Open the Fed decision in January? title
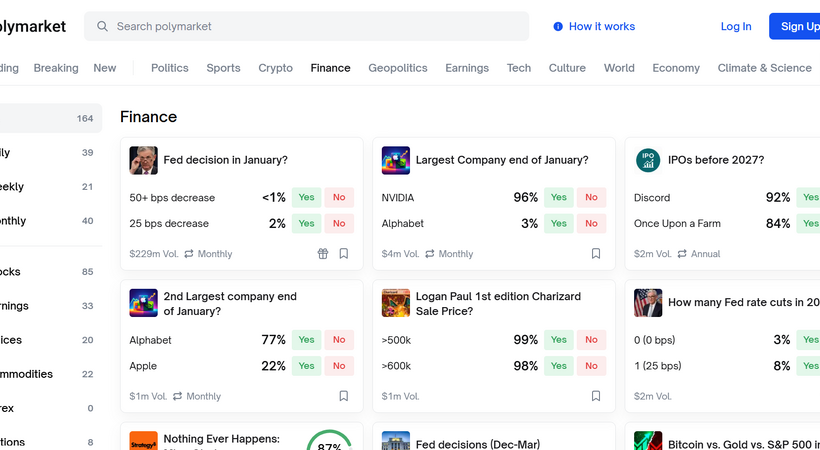This screenshot has height=450, width=820. pos(225,160)
